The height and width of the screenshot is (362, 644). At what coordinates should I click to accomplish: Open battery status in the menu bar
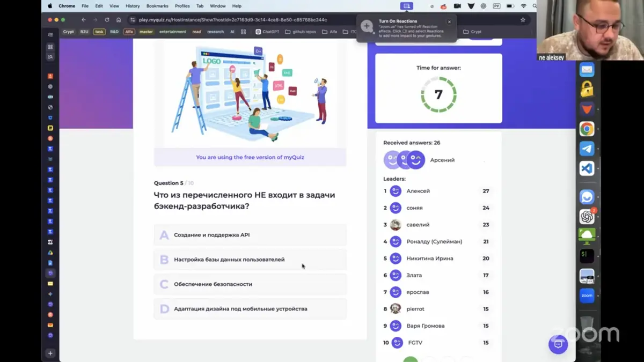pyautogui.click(x=510, y=6)
